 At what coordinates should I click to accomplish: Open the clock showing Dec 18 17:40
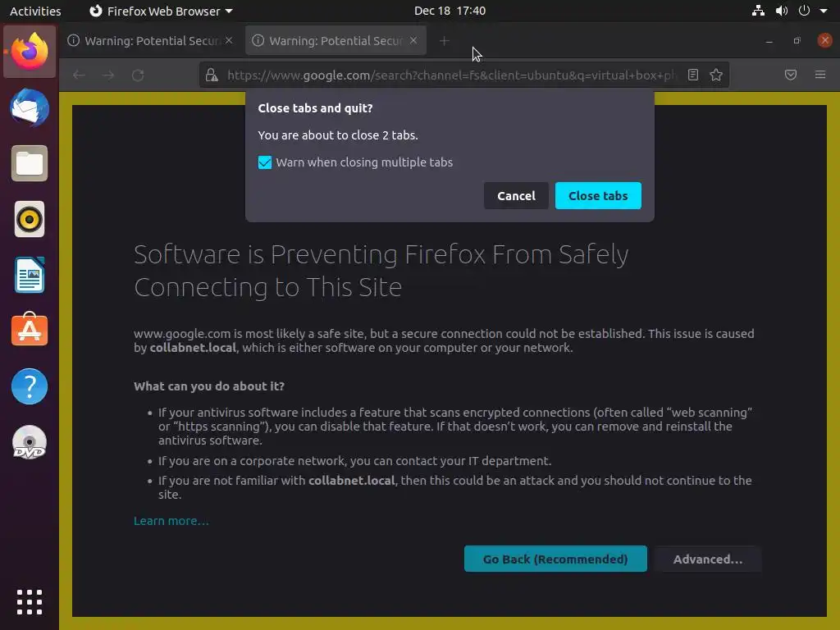[450, 11]
